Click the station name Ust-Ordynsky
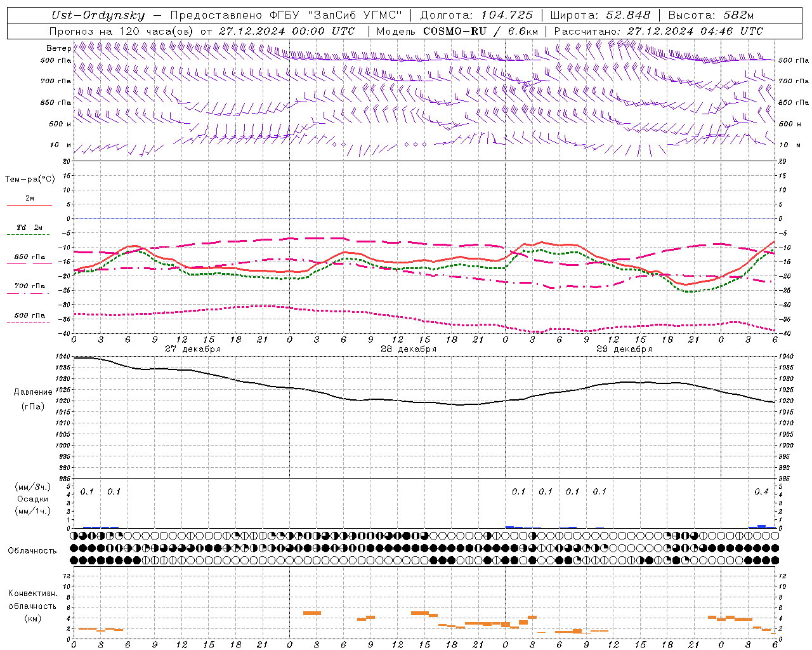Viewport: 812px width, 650px height. pos(98,16)
